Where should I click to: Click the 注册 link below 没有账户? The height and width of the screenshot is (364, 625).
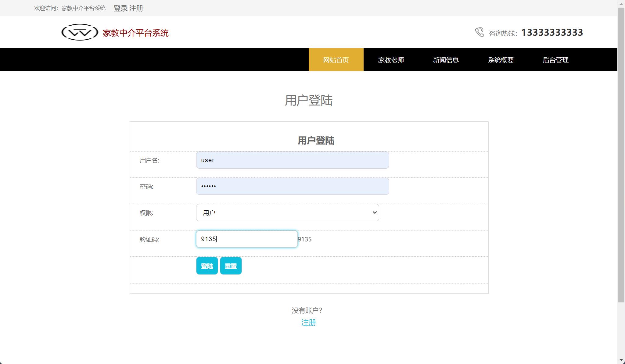pos(308,323)
